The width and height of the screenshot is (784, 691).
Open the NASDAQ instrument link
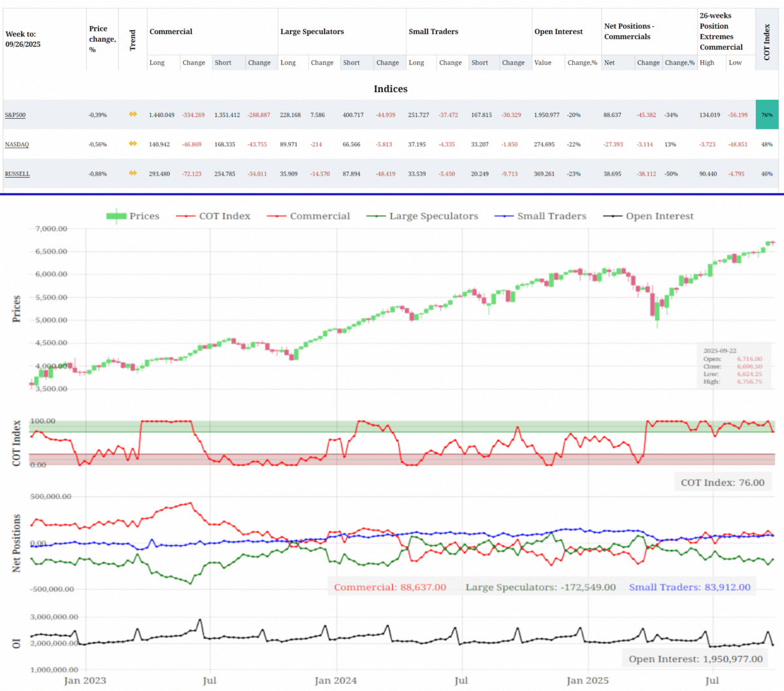pyautogui.click(x=16, y=144)
